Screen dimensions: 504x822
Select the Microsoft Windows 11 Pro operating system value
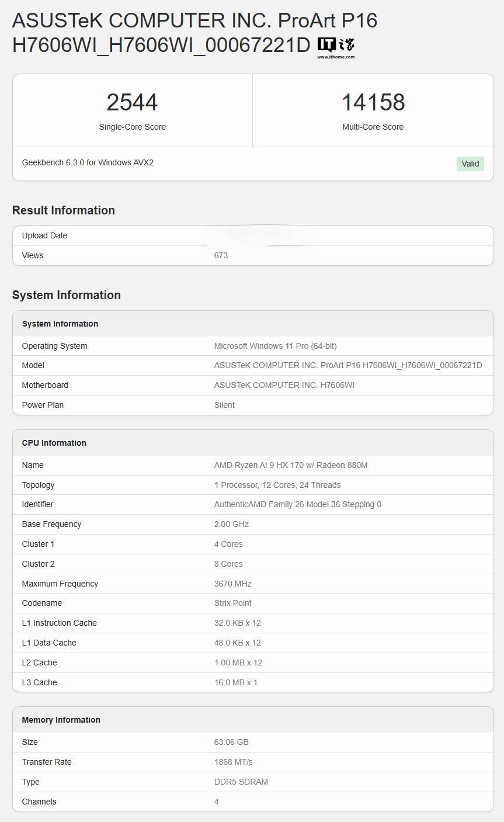pos(275,346)
